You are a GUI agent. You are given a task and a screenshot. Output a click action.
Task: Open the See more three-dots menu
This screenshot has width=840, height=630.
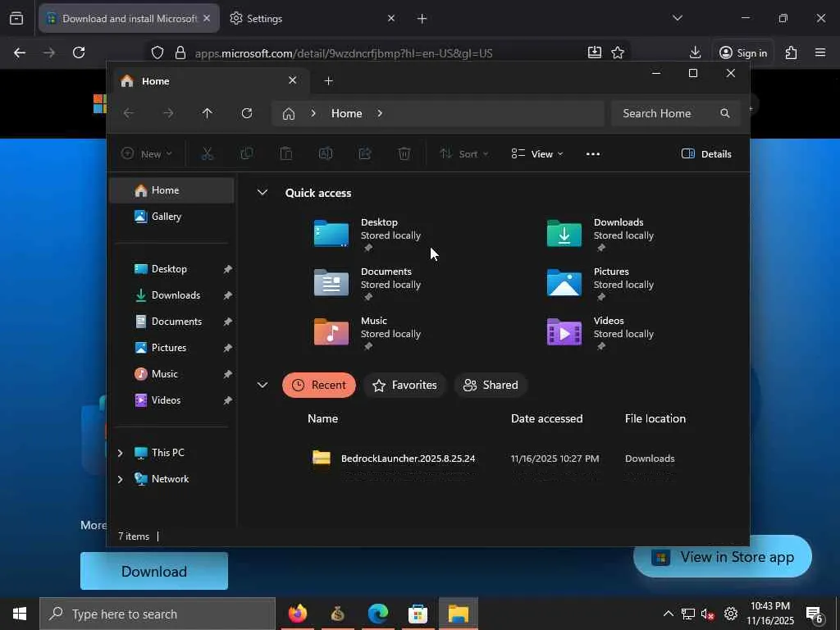(593, 153)
